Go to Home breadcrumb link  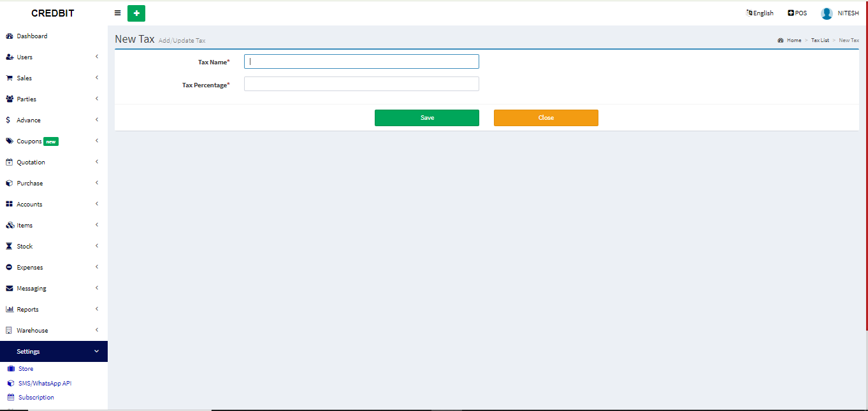794,40
